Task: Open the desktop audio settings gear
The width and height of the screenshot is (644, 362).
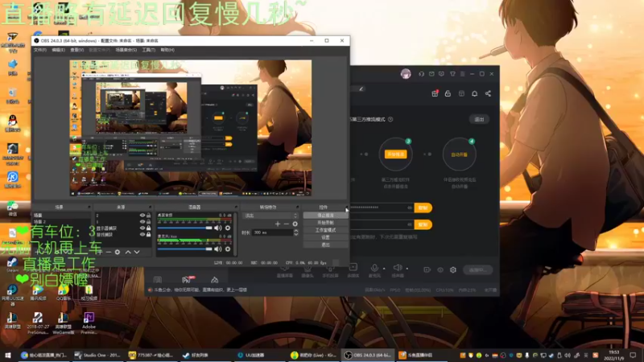Action: pos(228,228)
